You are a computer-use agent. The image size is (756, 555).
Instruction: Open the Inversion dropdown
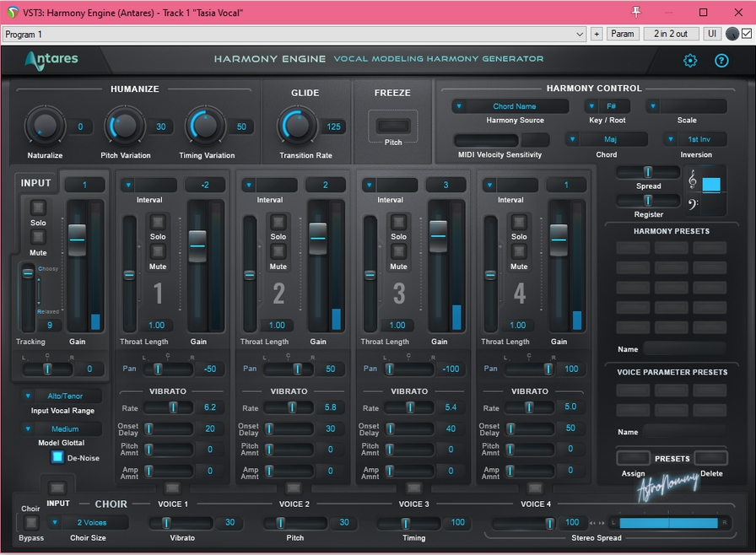(x=694, y=139)
